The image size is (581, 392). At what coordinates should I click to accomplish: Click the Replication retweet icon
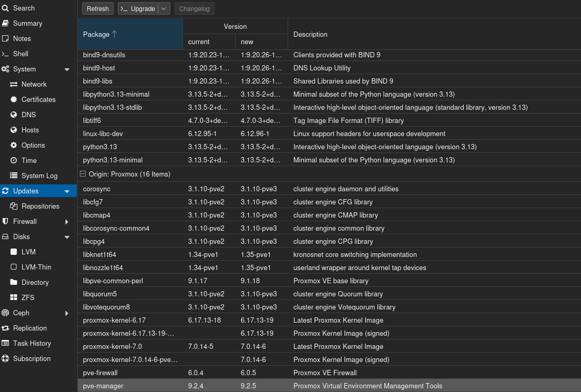[x=5, y=328]
